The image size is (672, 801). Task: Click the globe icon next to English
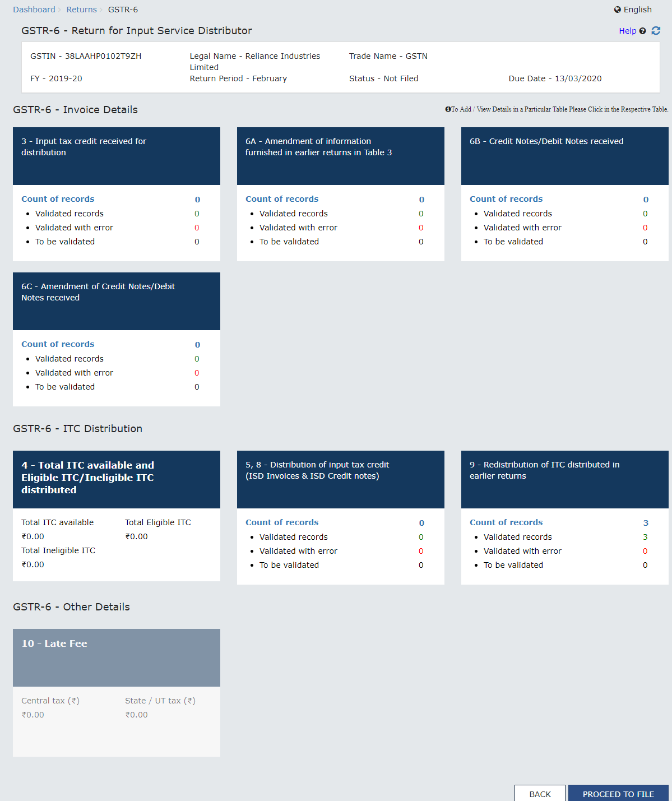[x=618, y=10]
